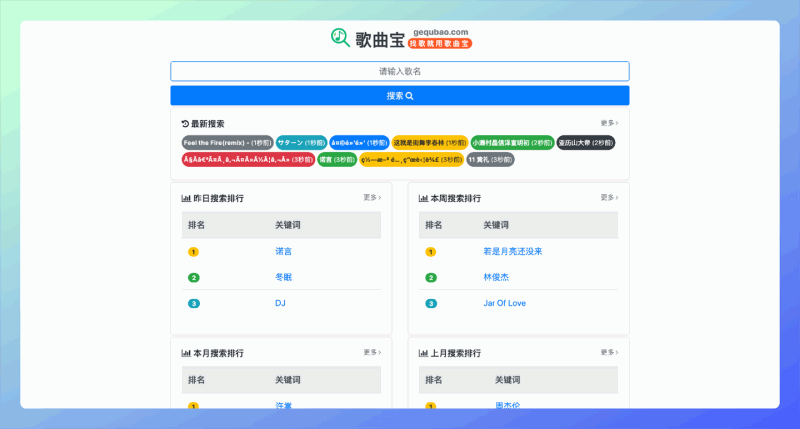
Task: Click the yellow rank 1 badge beside 若是月亮还没来
Action: [x=431, y=252]
